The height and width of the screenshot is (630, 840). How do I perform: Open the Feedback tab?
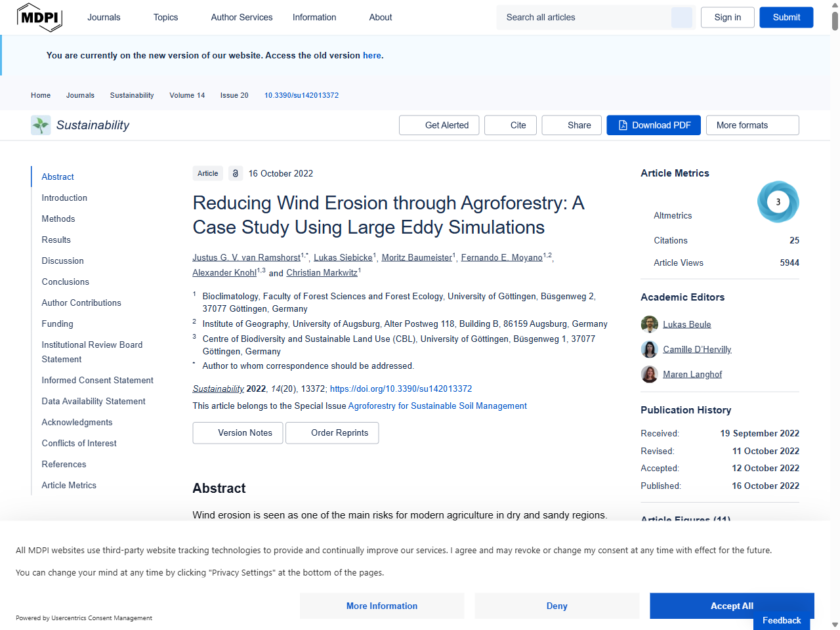pyautogui.click(x=782, y=621)
